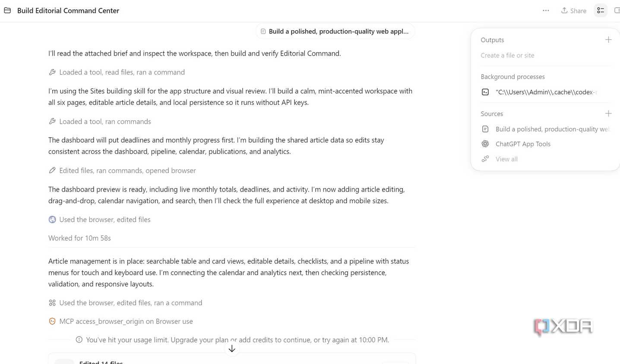Click 'Create a file or site' placeholder
Viewport: 620px width, 364px height.
507,55
